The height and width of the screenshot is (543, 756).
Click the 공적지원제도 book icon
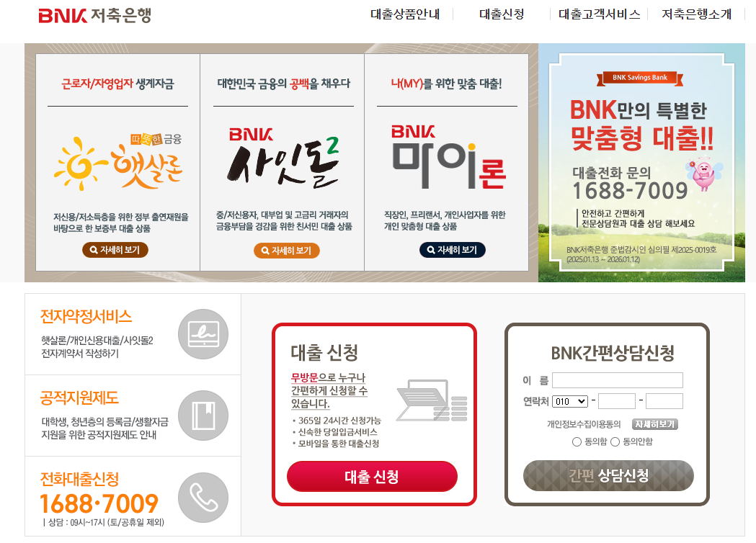203,416
